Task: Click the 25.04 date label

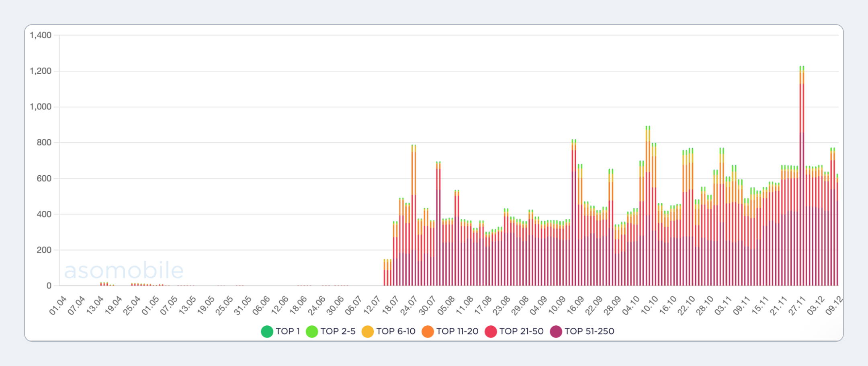Action: tap(132, 306)
